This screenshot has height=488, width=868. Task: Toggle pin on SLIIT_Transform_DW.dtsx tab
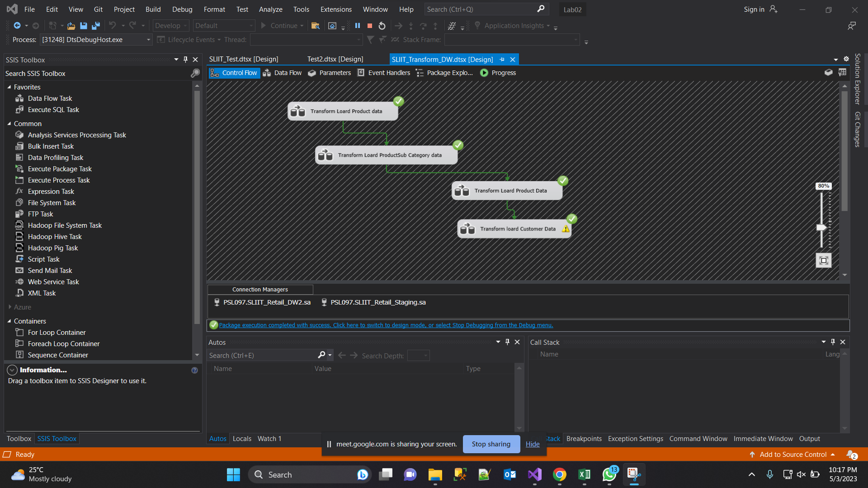(502, 60)
